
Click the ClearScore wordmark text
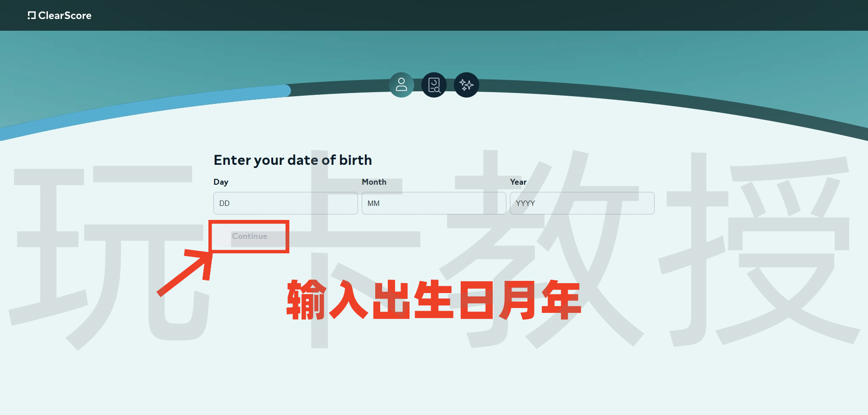coord(65,15)
